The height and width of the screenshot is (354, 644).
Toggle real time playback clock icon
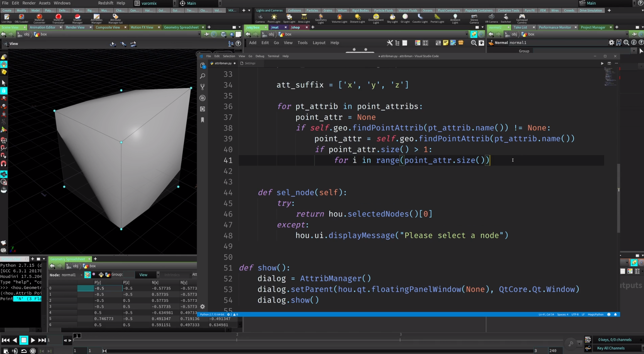click(x=33, y=351)
